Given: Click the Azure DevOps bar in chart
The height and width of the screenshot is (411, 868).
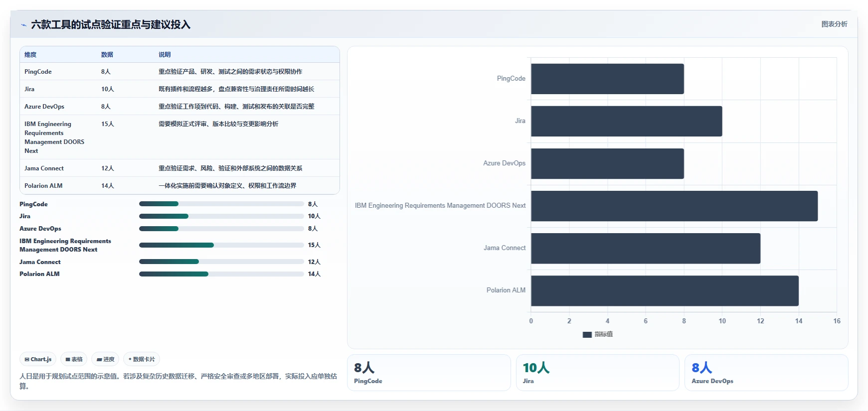Looking at the screenshot, I should [607, 163].
